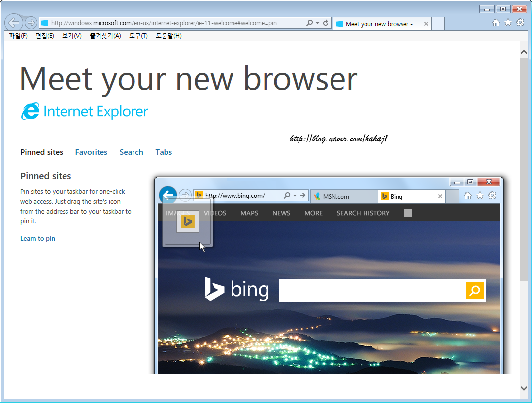This screenshot has width=532, height=403.
Task: Click the MSN butterfly icon on demo tab
Action: 317,197
